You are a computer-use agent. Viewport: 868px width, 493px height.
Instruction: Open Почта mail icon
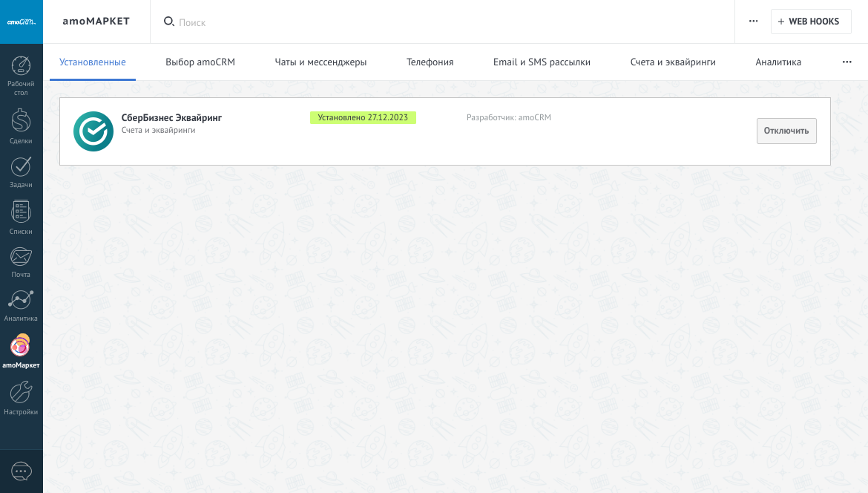point(21,258)
